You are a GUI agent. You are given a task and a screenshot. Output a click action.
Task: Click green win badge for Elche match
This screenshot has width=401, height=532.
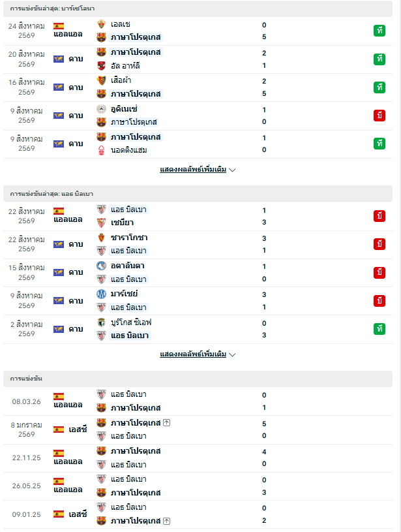coord(379,31)
